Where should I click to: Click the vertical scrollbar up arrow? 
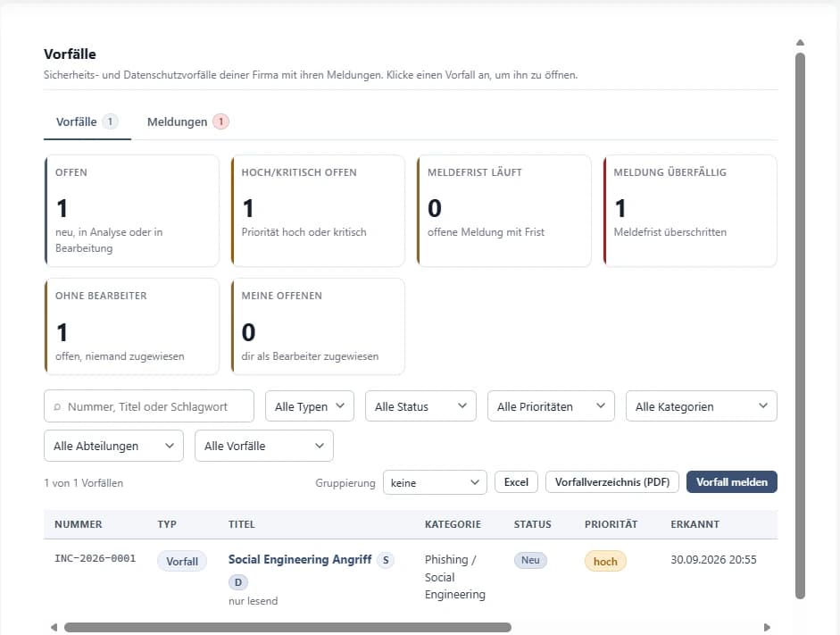coord(801,42)
